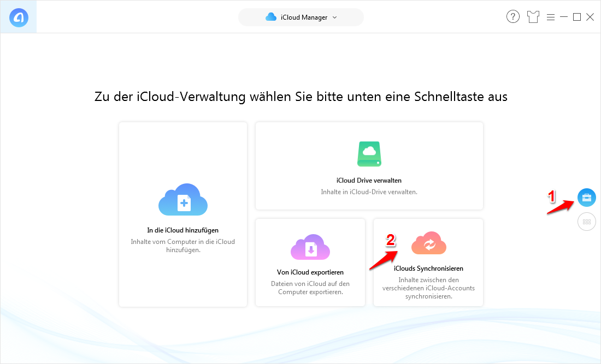
Task: Click the green iCloud Drive icon
Action: click(x=369, y=154)
